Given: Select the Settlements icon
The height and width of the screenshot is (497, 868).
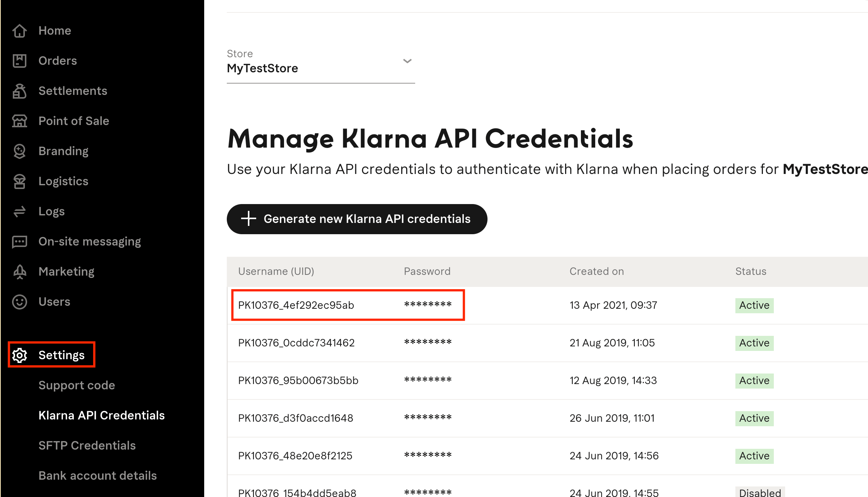Looking at the screenshot, I should pos(20,91).
